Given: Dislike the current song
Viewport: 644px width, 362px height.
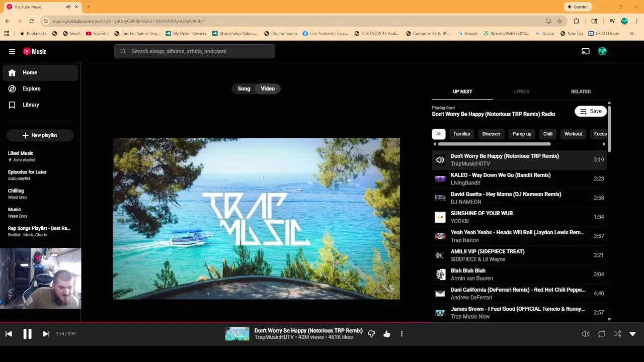Looking at the screenshot, I should click(x=371, y=334).
